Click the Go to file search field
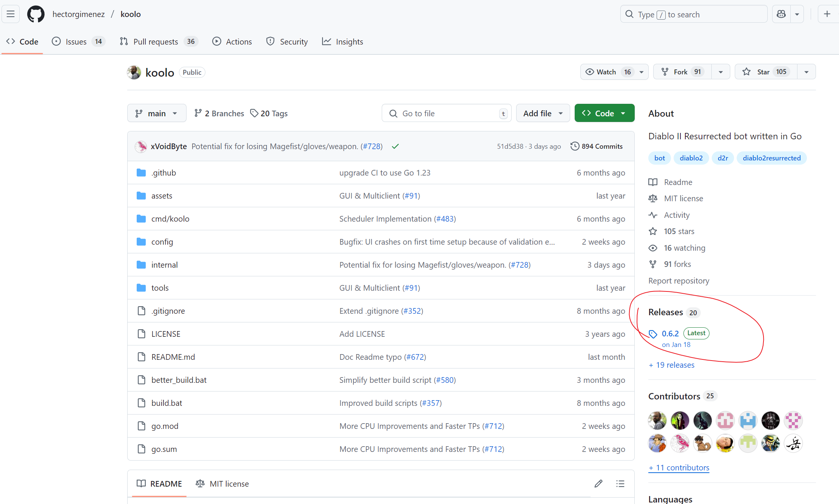The height and width of the screenshot is (504, 839). [x=446, y=113]
